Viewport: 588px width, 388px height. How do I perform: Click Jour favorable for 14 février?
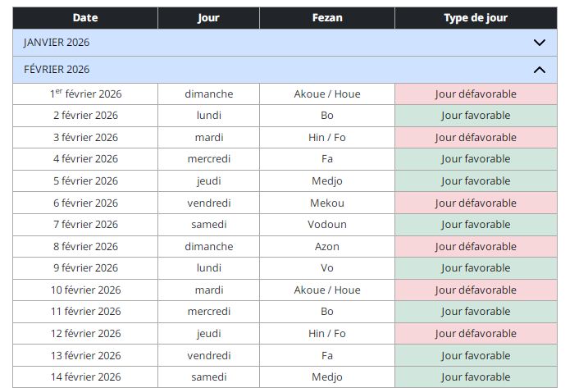pos(476,377)
